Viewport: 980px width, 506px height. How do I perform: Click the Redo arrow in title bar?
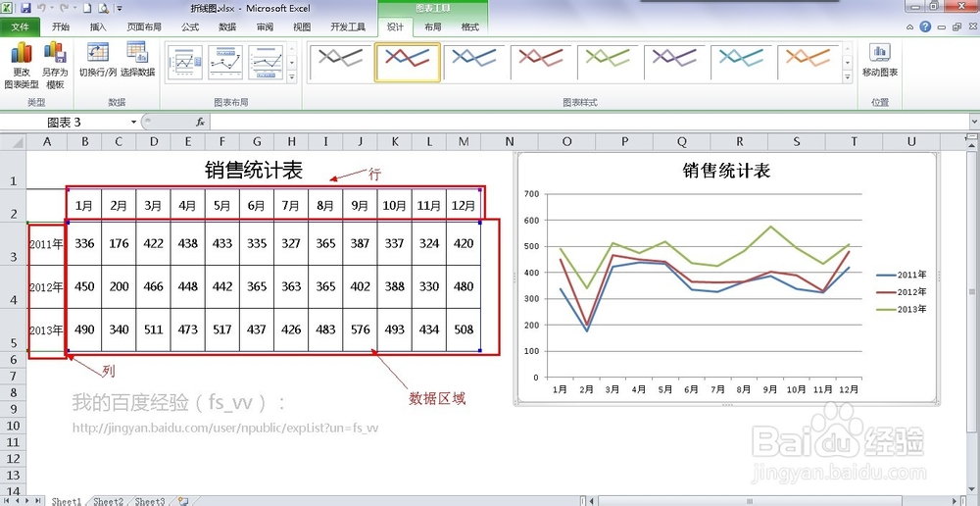pyautogui.click(x=65, y=8)
